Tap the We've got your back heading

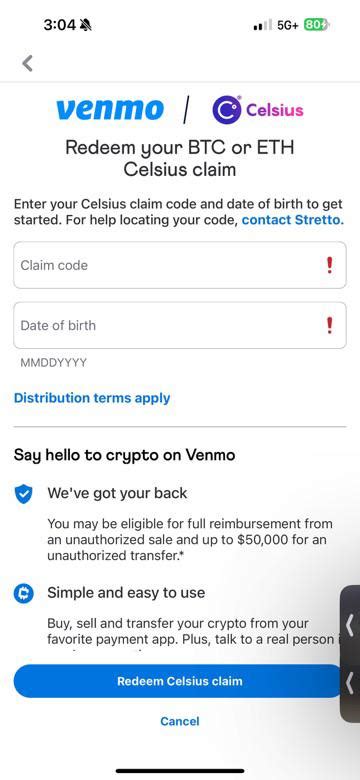117,493
